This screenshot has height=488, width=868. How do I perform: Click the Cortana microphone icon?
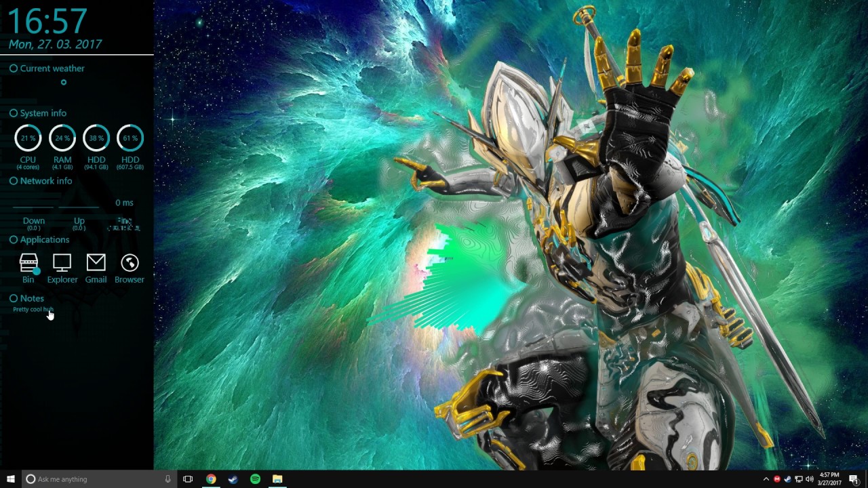click(167, 479)
